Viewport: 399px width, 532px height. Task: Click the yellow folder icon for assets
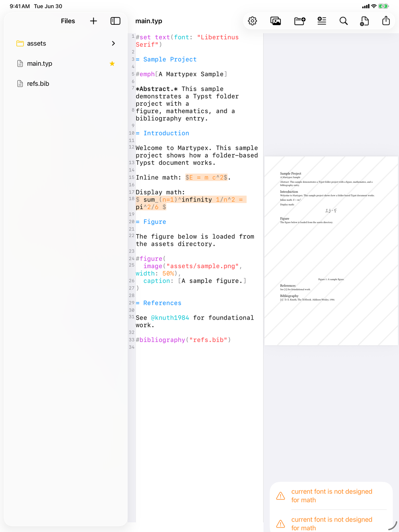[x=20, y=43]
